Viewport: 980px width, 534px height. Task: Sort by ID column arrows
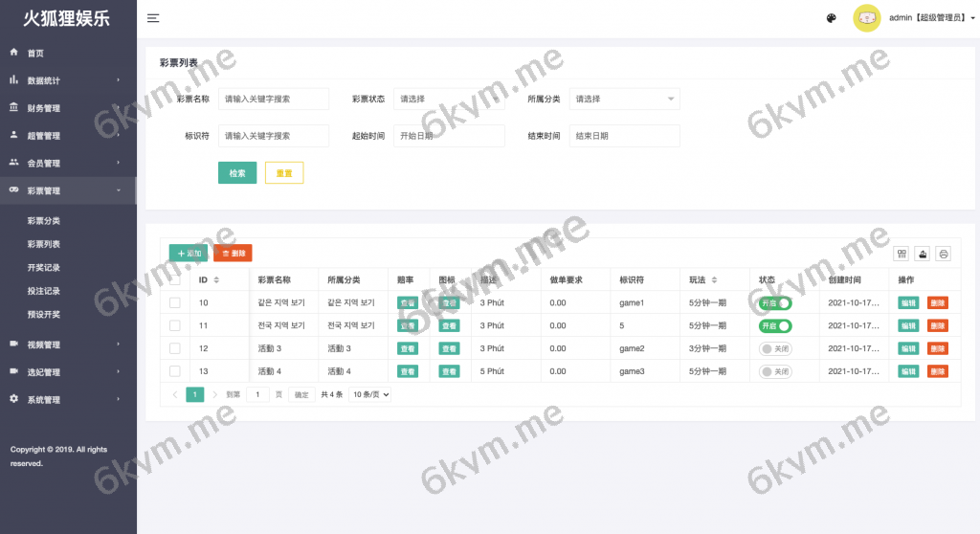click(215, 280)
